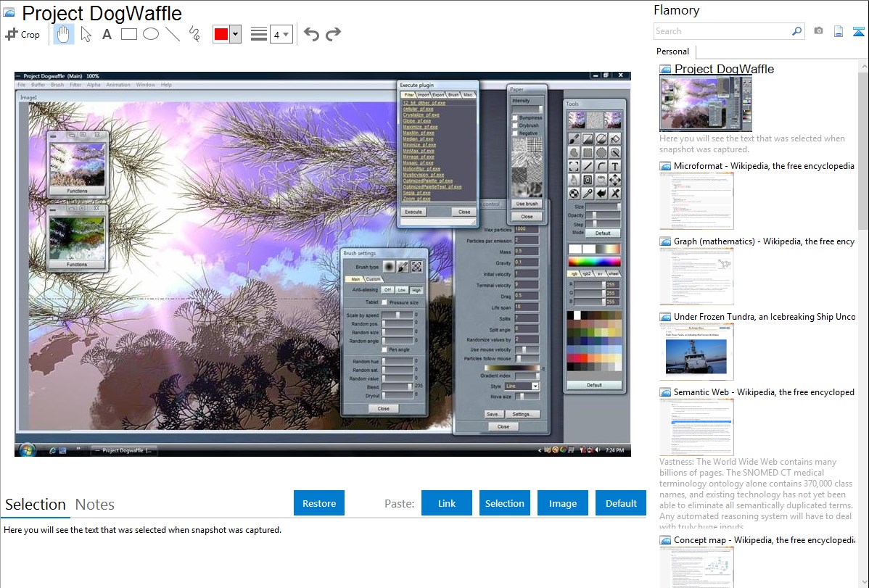Image resolution: width=869 pixels, height=588 pixels.
Task: Enable the Pressure size tablet checkbox
Action: pyautogui.click(x=384, y=302)
